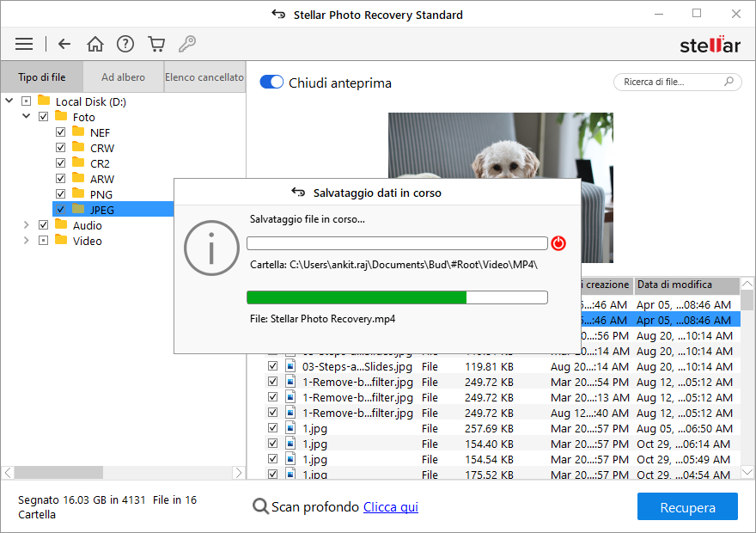Image resolution: width=756 pixels, height=533 pixels.
Task: Click the activation key icon
Action: (186, 44)
